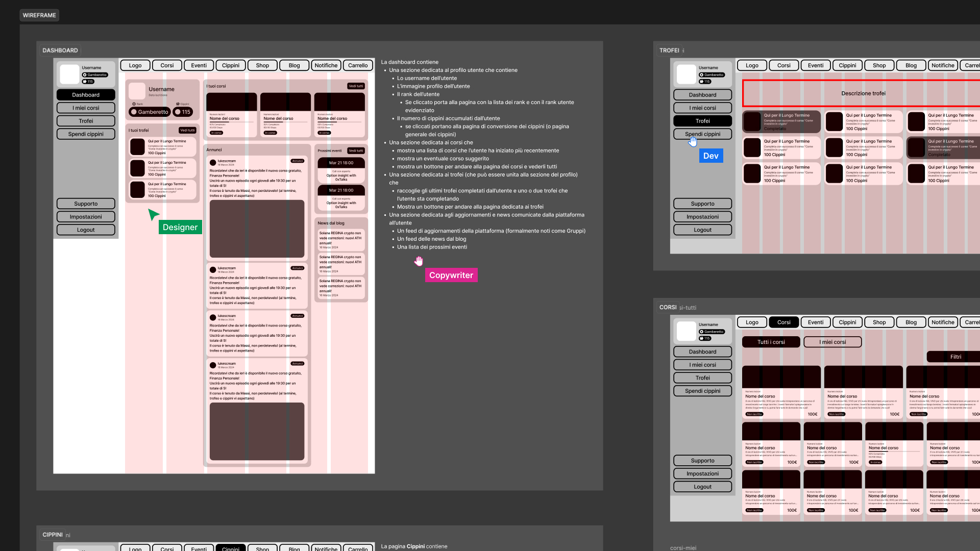The width and height of the screenshot is (980, 551).
Task: Click Logo in the Trofei frame navbar
Action: [752, 65]
